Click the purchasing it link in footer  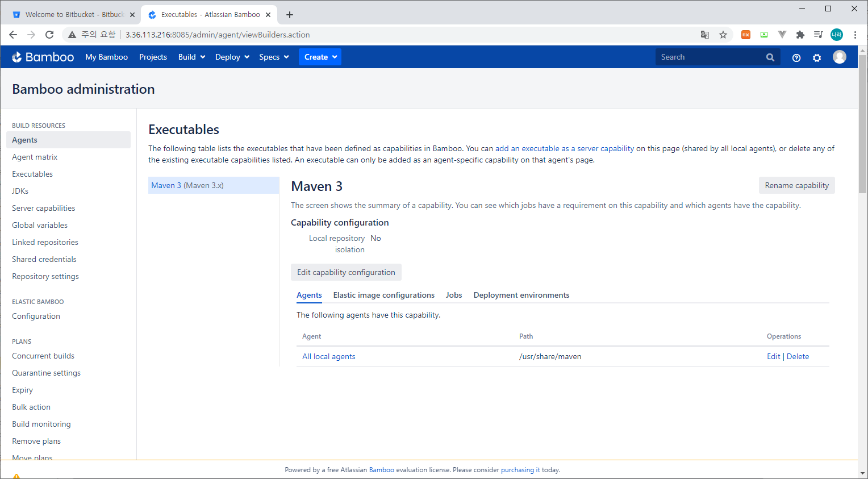pos(520,470)
